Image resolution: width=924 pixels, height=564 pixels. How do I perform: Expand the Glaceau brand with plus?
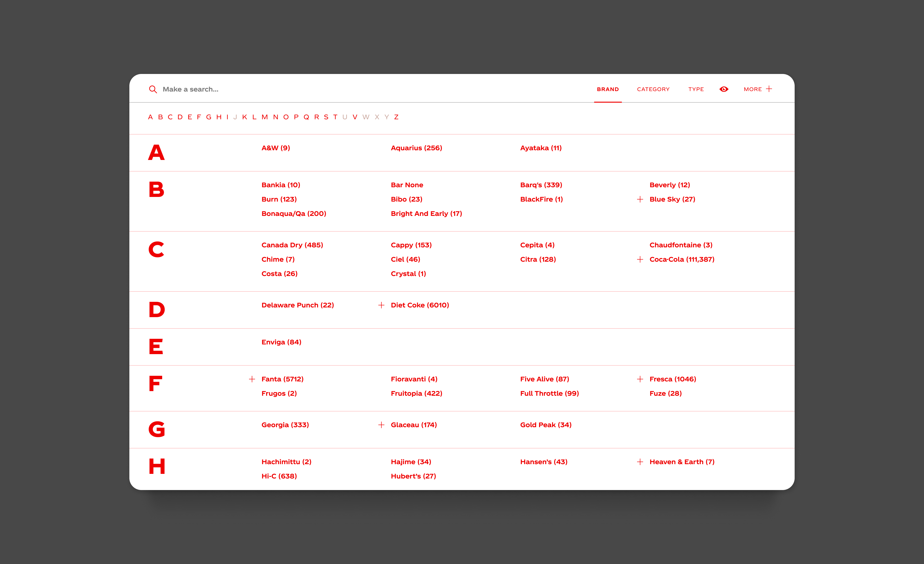[381, 425]
